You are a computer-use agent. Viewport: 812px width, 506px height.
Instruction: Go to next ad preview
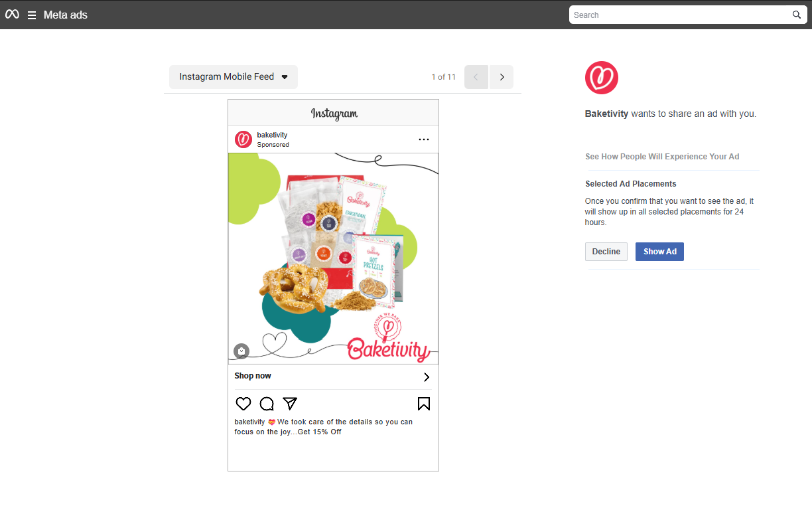pyautogui.click(x=502, y=77)
